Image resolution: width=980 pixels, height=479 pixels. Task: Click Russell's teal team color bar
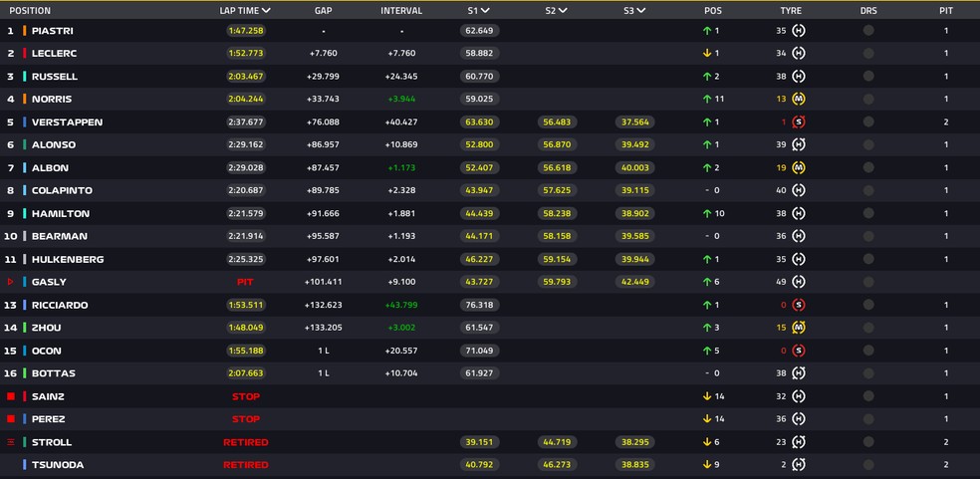click(24, 76)
